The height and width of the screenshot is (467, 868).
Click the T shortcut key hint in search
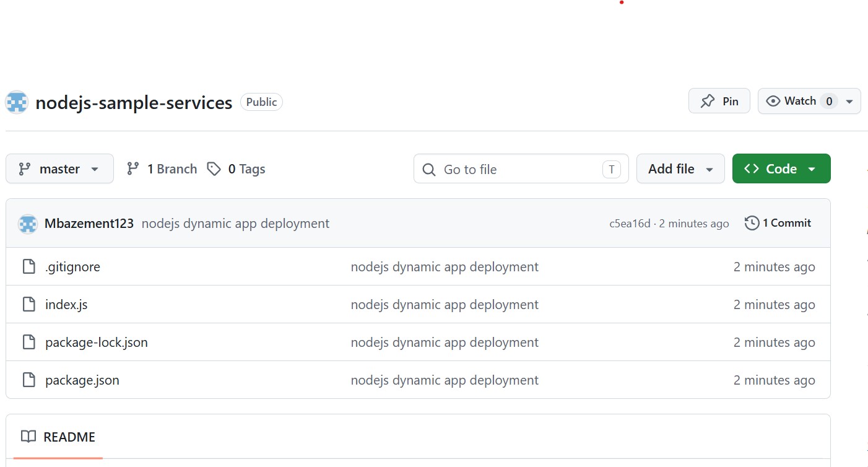[611, 170]
